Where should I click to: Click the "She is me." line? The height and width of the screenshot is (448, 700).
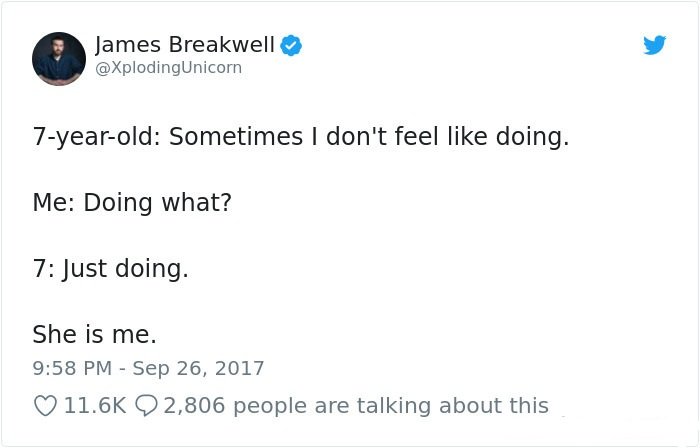(95, 334)
